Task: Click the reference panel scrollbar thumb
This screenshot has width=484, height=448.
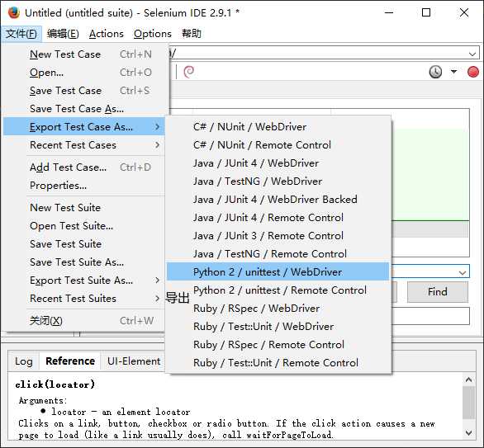Action: [x=468, y=402]
